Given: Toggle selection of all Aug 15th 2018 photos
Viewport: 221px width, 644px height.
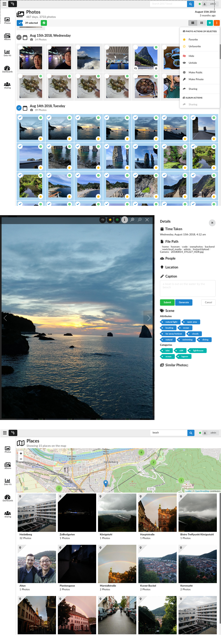Looking at the screenshot, I should pyautogui.click(x=19, y=37).
